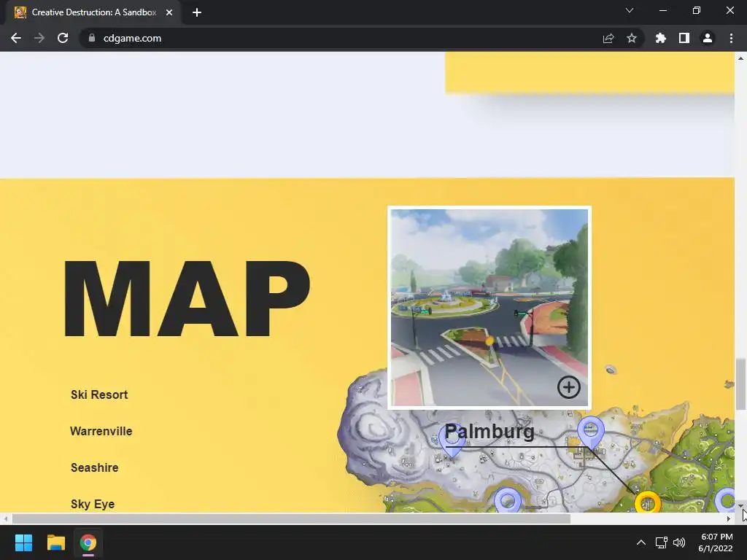747x560 pixels.
Task: Reload the cdgame.com page
Action: click(63, 38)
